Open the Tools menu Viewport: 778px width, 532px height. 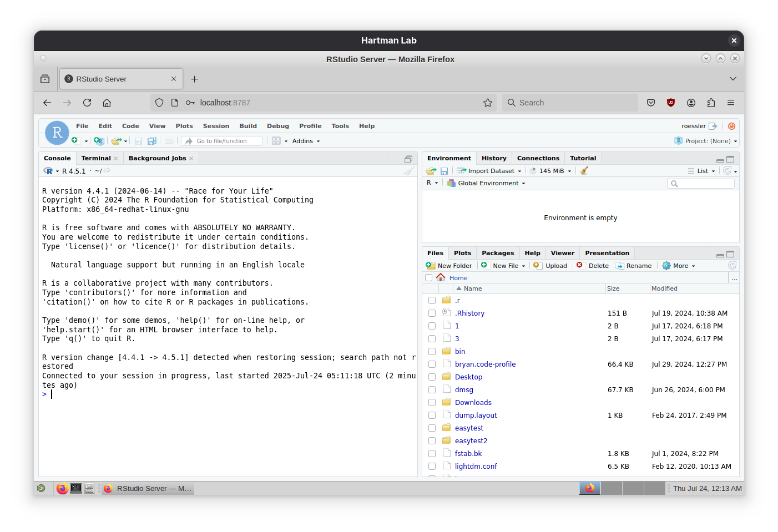pyautogui.click(x=340, y=126)
